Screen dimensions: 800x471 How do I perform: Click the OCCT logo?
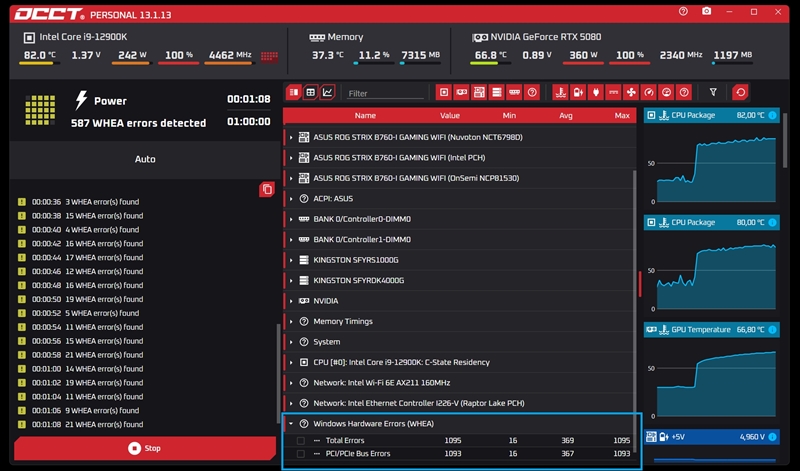[x=49, y=14]
